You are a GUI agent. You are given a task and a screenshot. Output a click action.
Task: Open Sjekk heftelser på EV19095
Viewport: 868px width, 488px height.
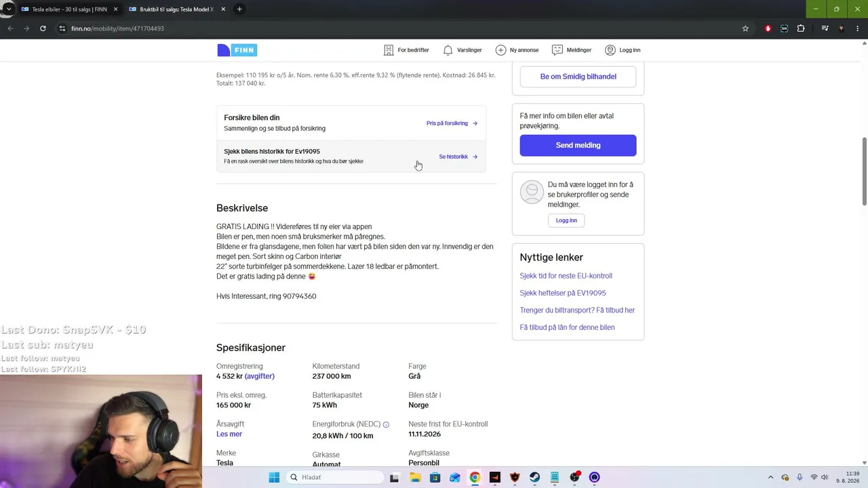pyautogui.click(x=563, y=293)
